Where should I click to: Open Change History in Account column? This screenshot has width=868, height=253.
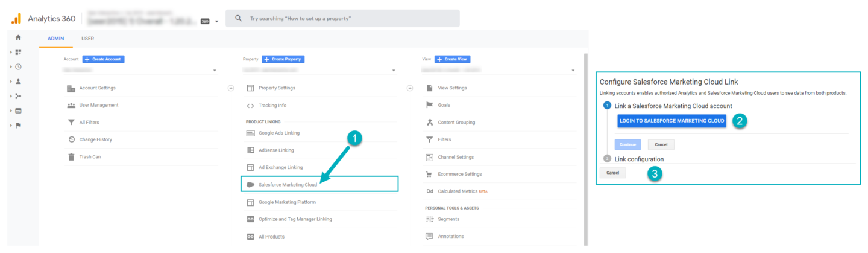pos(95,139)
